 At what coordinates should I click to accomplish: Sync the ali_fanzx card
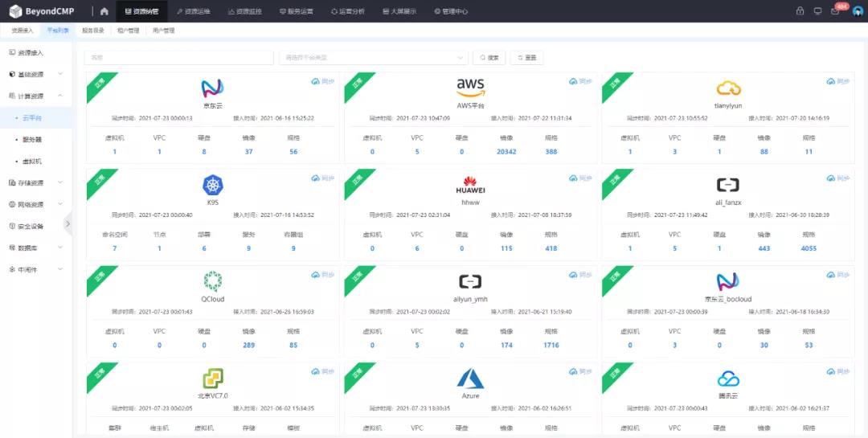(838, 178)
